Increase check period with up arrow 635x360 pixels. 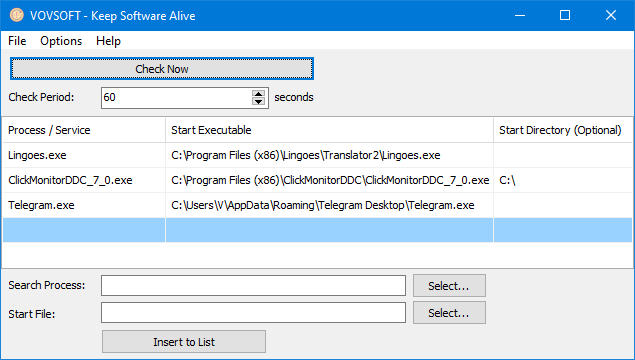pyautogui.click(x=258, y=94)
